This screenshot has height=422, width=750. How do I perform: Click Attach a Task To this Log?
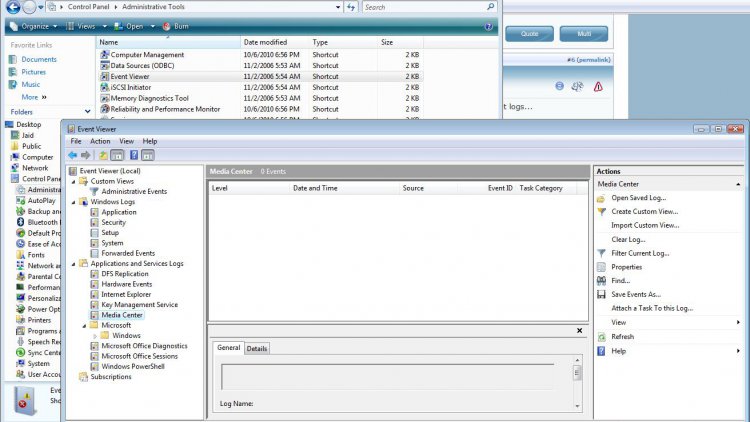tap(652, 309)
